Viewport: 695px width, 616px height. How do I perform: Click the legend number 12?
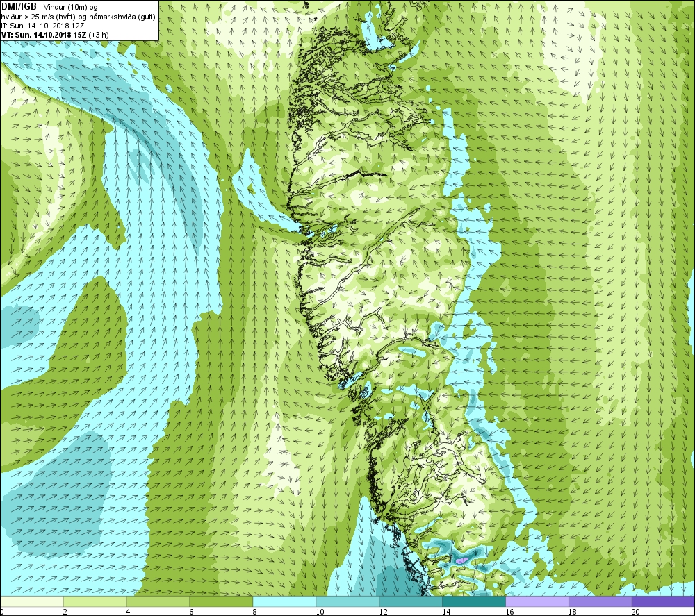[x=383, y=612]
